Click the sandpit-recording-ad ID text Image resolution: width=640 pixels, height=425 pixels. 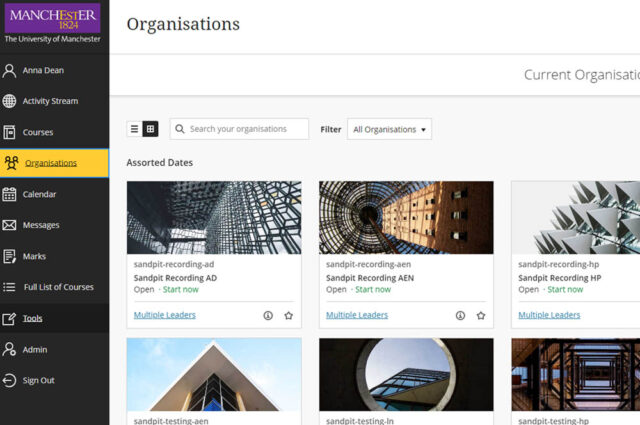174,264
